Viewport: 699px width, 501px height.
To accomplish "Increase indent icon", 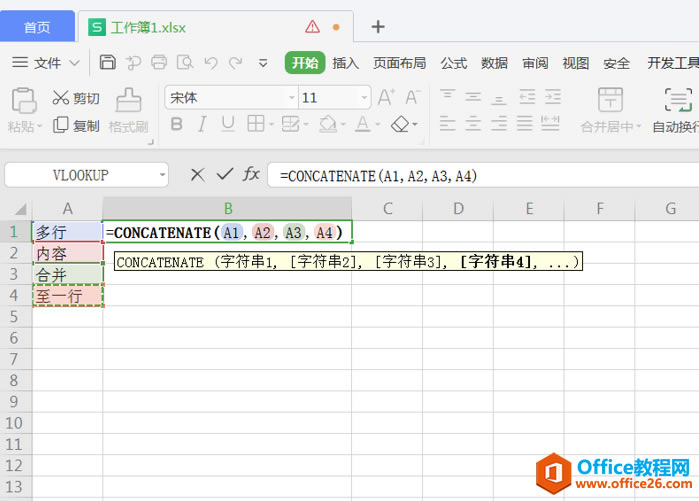I will click(x=553, y=96).
